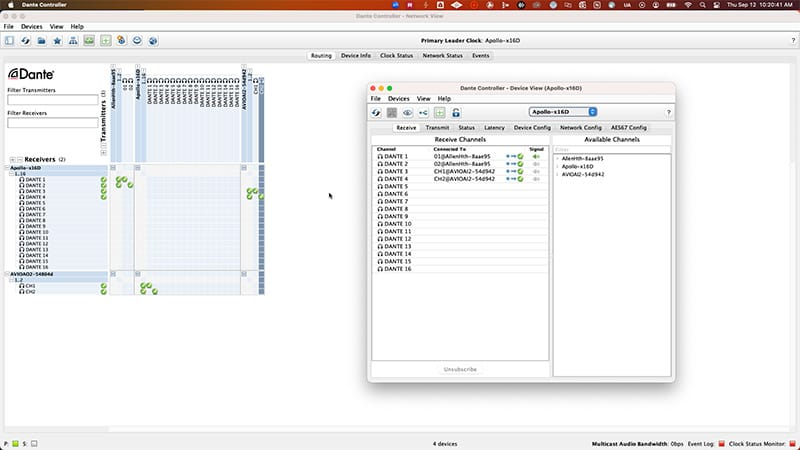Screen dimensions: 800x450
Task: Expand all receivers with the plus button
Action: tap(12, 160)
